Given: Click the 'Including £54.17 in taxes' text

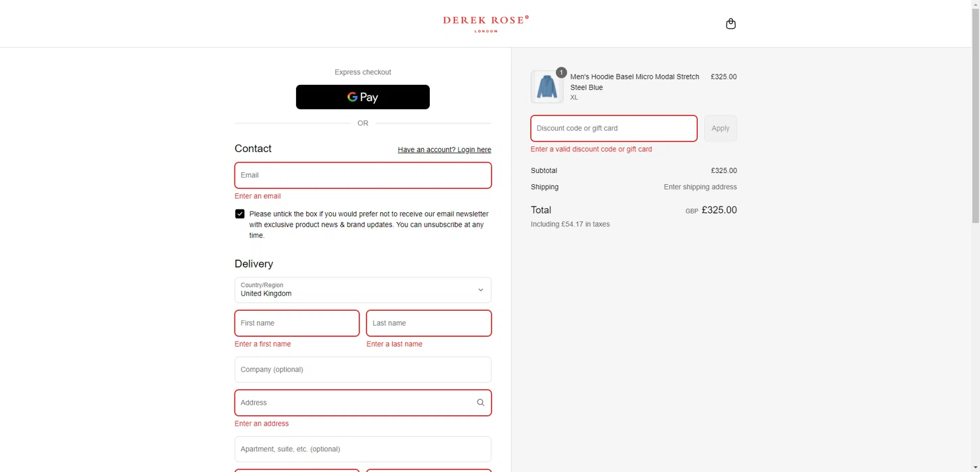Looking at the screenshot, I should pyautogui.click(x=570, y=224).
